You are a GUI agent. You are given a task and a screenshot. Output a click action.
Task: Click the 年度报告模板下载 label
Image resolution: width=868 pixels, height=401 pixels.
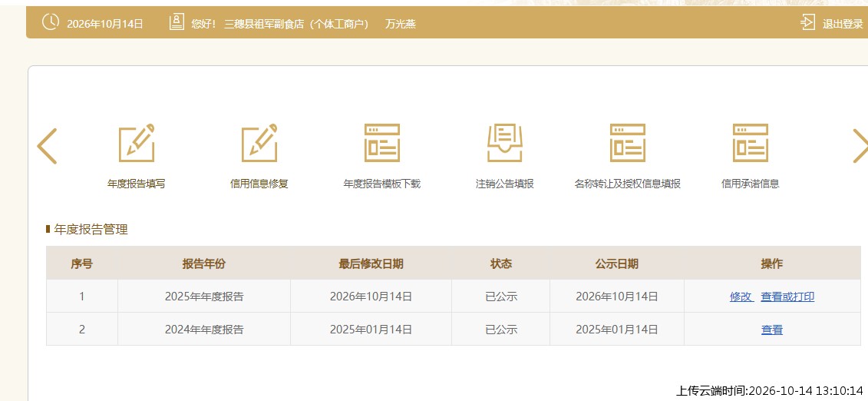(382, 184)
